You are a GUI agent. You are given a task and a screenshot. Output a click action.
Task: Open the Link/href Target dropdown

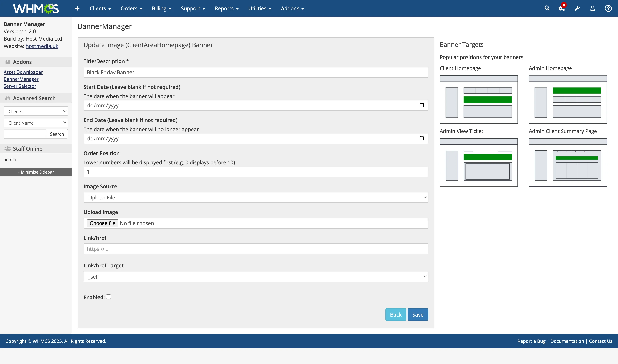(256, 276)
